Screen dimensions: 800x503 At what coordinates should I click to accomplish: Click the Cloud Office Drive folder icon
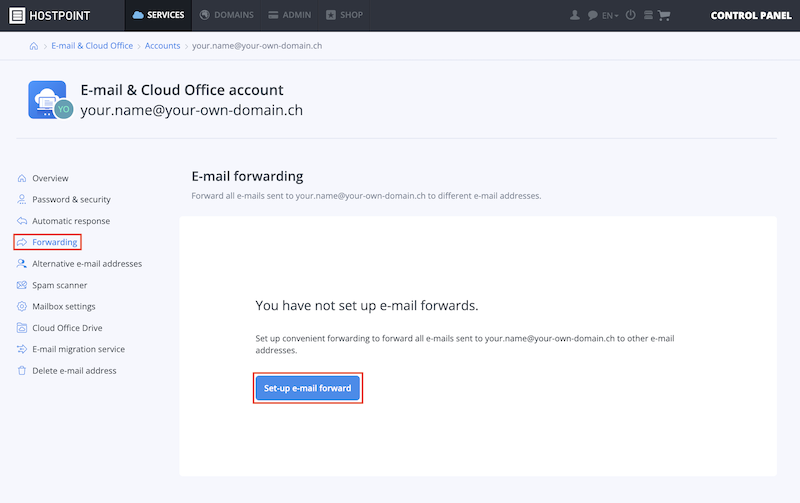click(x=21, y=328)
